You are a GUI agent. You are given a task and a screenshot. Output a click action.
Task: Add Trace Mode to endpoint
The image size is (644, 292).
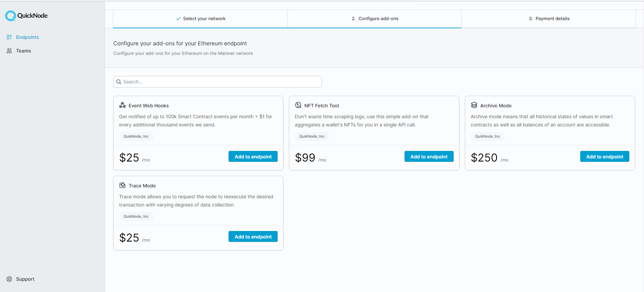(x=253, y=236)
